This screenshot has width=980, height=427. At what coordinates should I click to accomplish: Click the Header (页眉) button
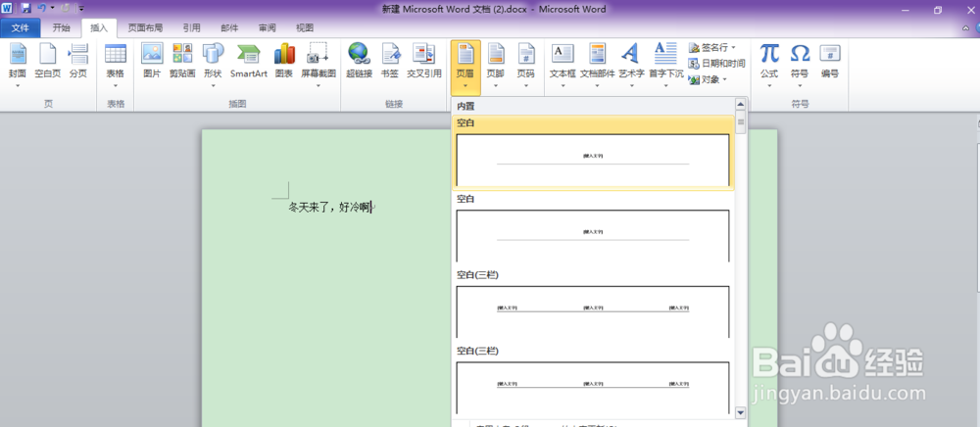[465, 68]
